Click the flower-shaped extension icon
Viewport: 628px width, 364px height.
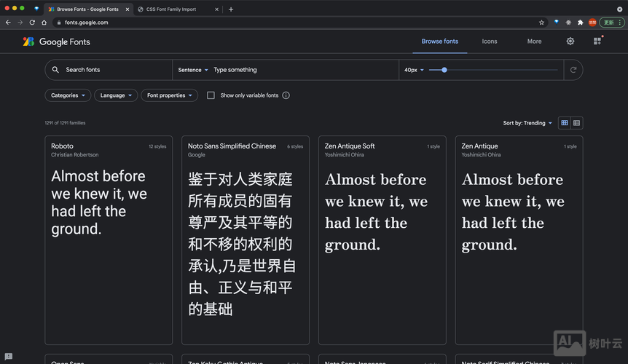[x=568, y=23]
